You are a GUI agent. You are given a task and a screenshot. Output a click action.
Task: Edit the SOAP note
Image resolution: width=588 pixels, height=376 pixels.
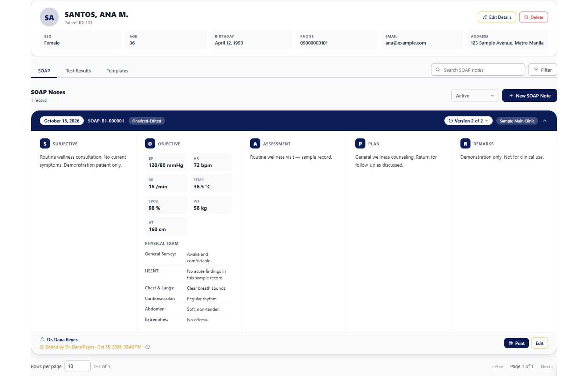[539, 343]
